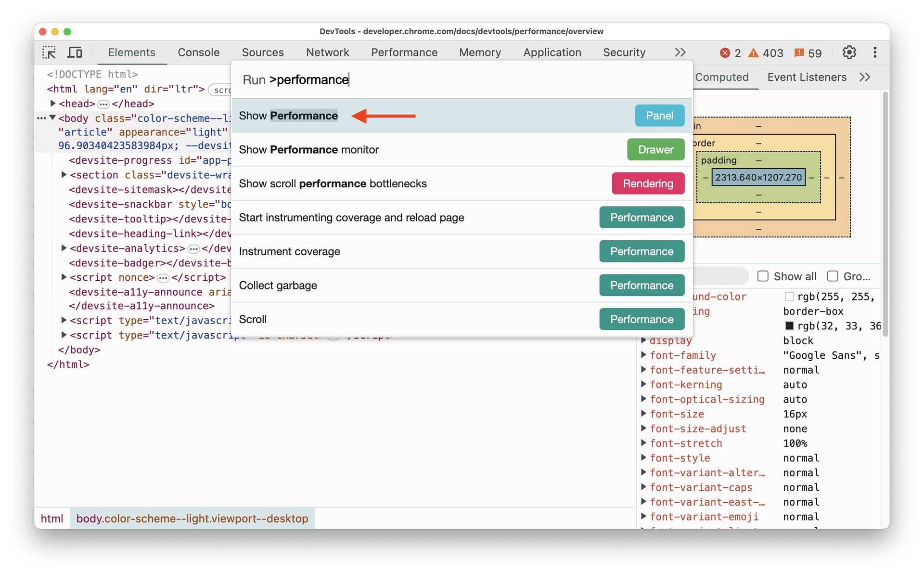The image size is (924, 574).
Task: Click the orange issues count badge
Action: pyautogui.click(x=808, y=53)
